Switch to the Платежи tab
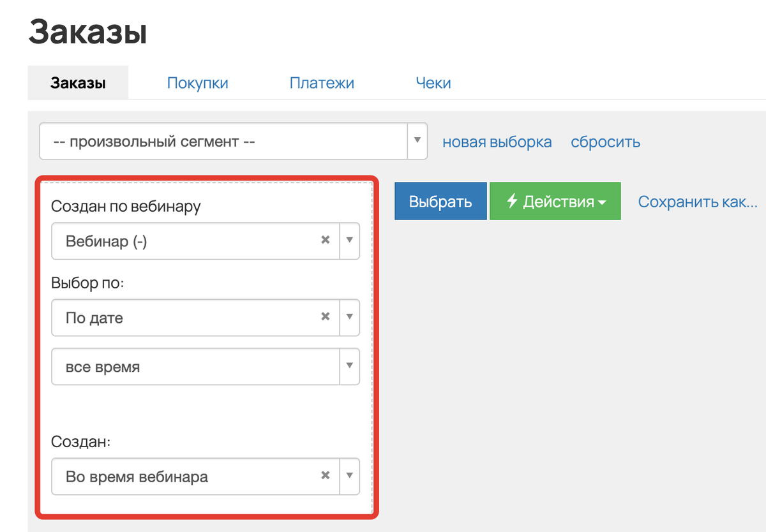Viewport: 766px width, 532px height. tap(322, 83)
